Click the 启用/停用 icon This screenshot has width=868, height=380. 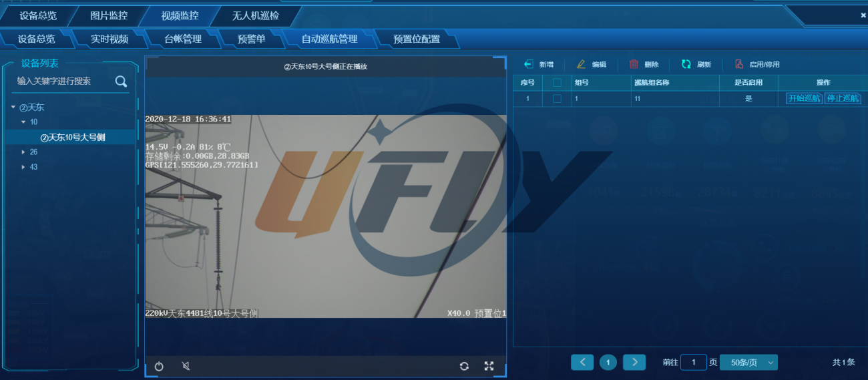pos(739,64)
